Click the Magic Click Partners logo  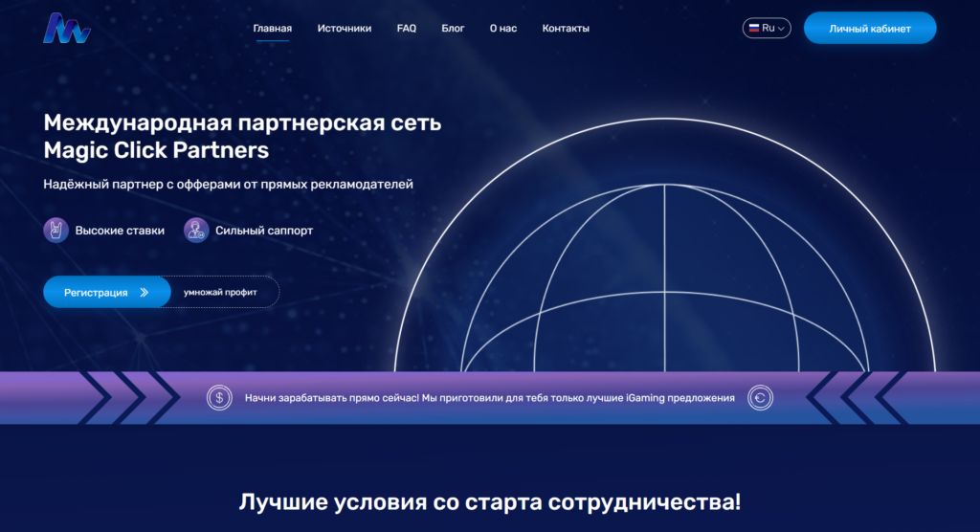point(67,28)
